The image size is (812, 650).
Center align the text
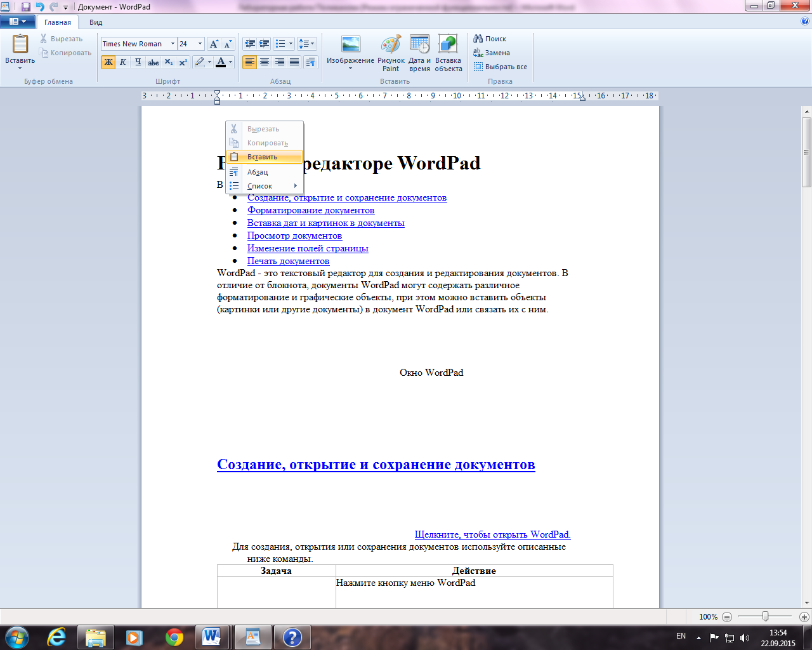[265, 62]
